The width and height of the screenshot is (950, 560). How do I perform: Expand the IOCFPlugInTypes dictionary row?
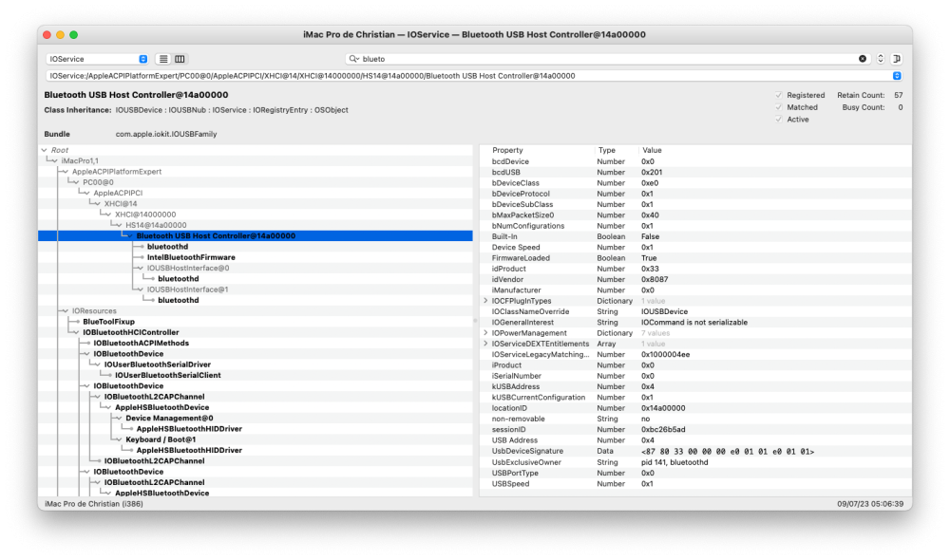[x=485, y=301]
